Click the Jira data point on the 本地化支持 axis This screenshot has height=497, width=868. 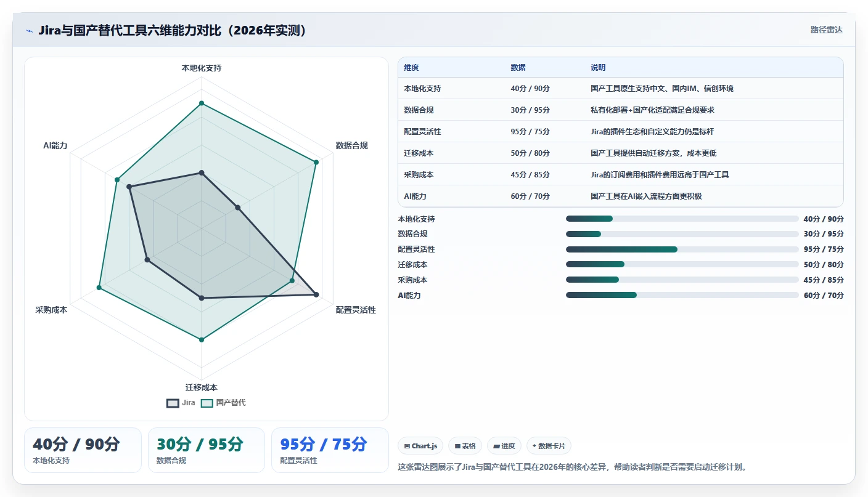coord(201,173)
